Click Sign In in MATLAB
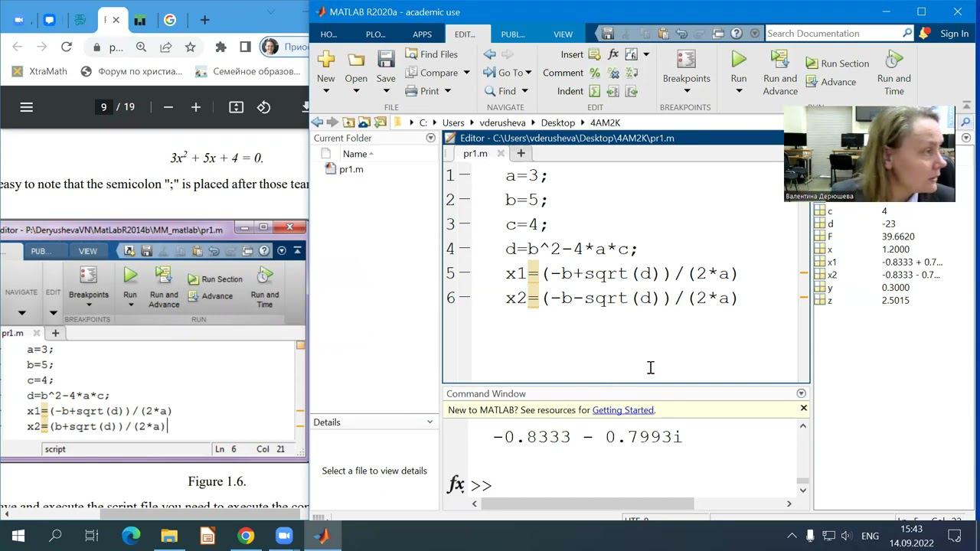Viewport: 980px width, 551px height. 954,34
